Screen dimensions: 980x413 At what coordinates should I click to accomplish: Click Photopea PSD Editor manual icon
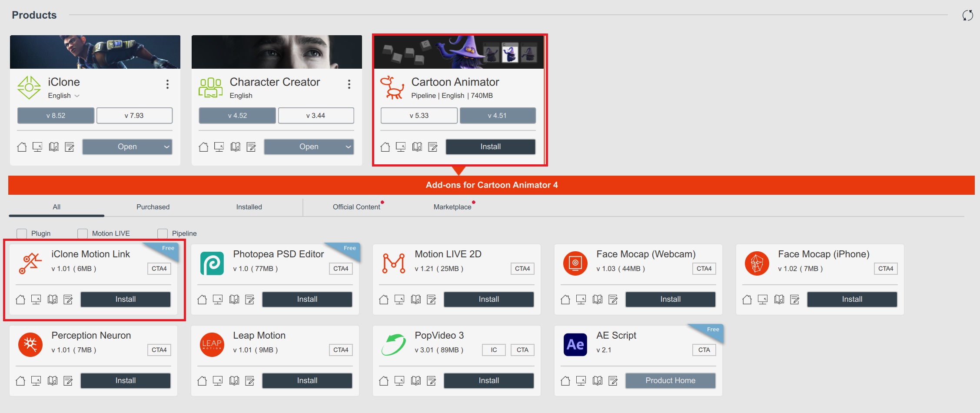(234, 300)
